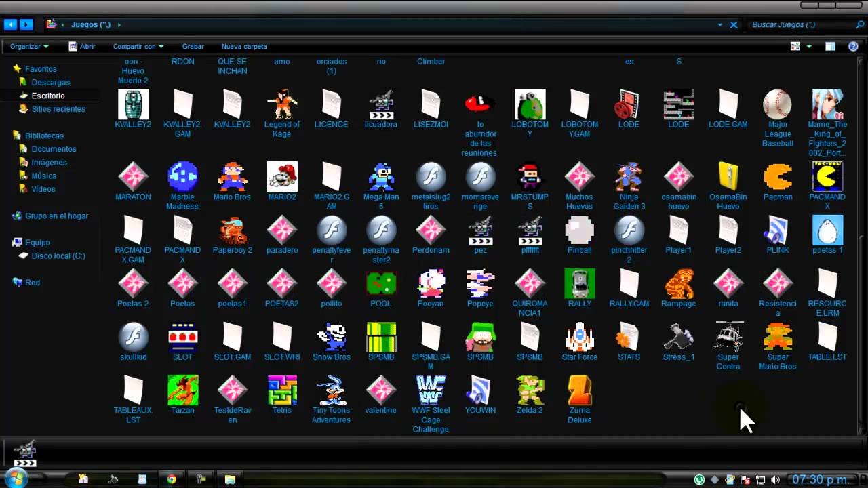Image resolution: width=868 pixels, height=488 pixels.
Task: Open the Documentos library
Action: 54,149
